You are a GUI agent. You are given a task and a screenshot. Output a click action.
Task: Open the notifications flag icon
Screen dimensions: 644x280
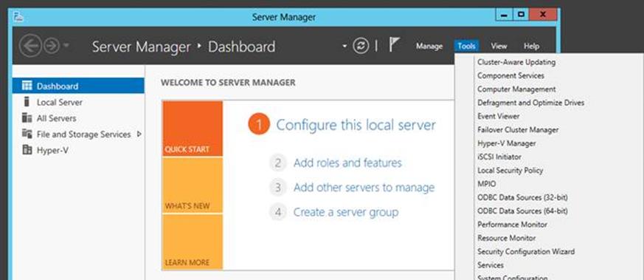(x=394, y=45)
